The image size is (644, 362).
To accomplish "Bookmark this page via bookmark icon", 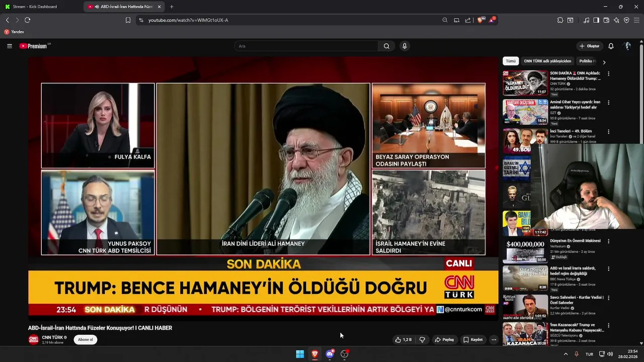I will click(x=128, y=20).
